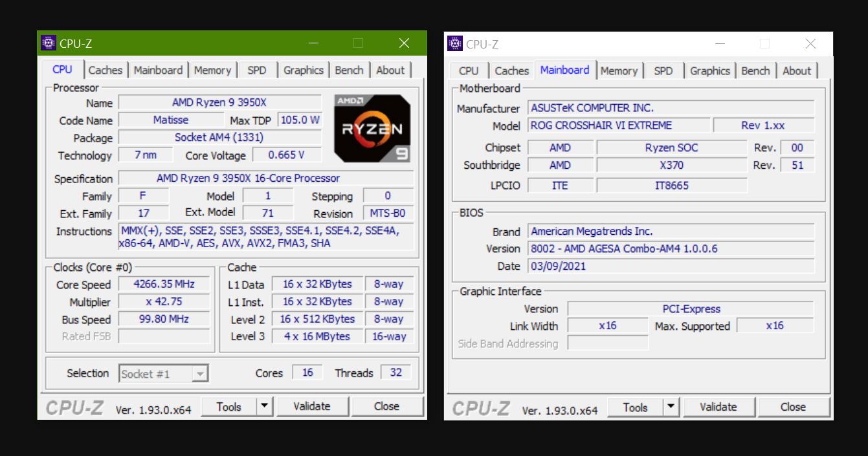Click the CPU-Z app icon in right window title bar
The width and height of the screenshot is (868, 456).
(x=455, y=43)
